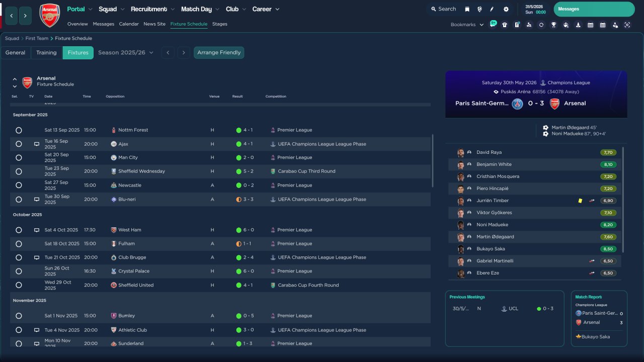This screenshot has height=362, width=644.
Task: Open the notifications speech bubble with 9+ badge
Action: 493,24
